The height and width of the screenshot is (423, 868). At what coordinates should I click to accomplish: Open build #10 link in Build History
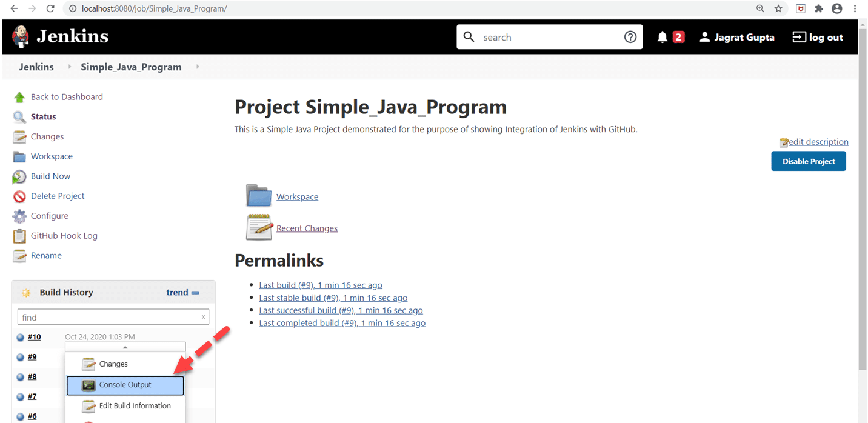[x=35, y=337]
